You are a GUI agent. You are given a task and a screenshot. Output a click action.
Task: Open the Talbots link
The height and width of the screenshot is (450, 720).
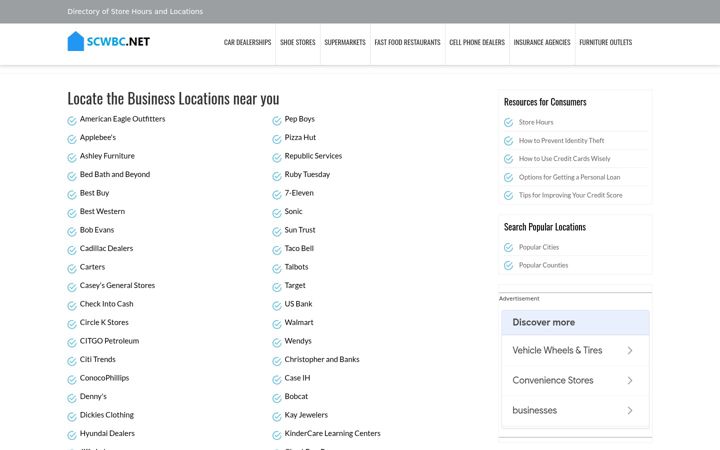coord(297,267)
